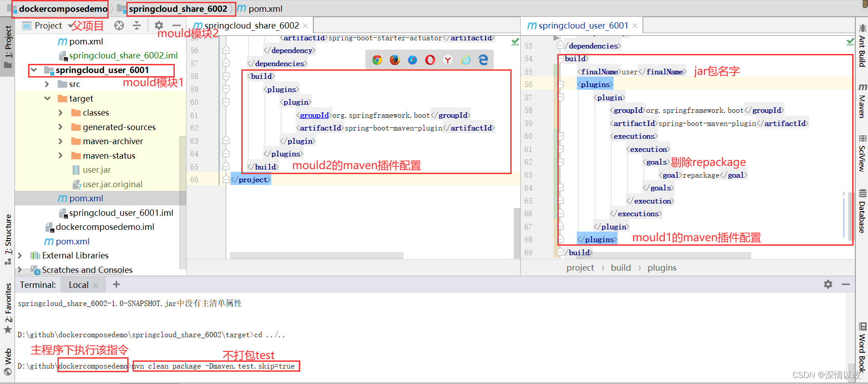Open the Database tool window
Image resolution: width=868 pixels, height=384 pixels.
click(x=862, y=211)
